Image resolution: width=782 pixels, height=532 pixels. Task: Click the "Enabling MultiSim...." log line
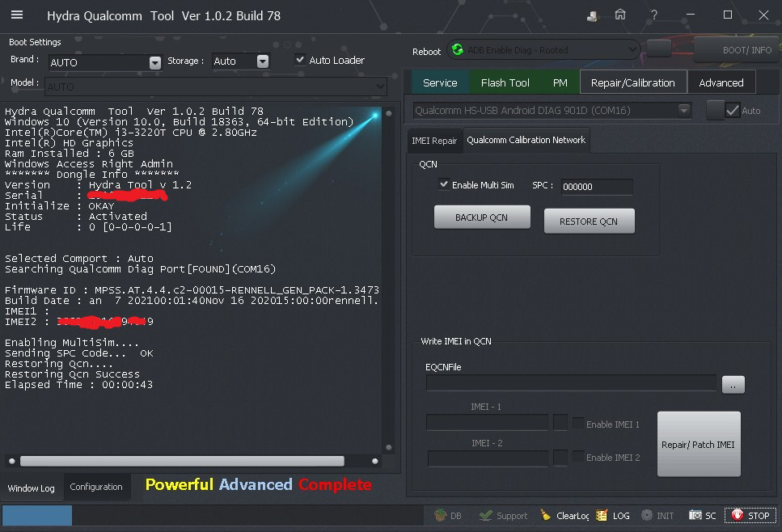point(72,343)
